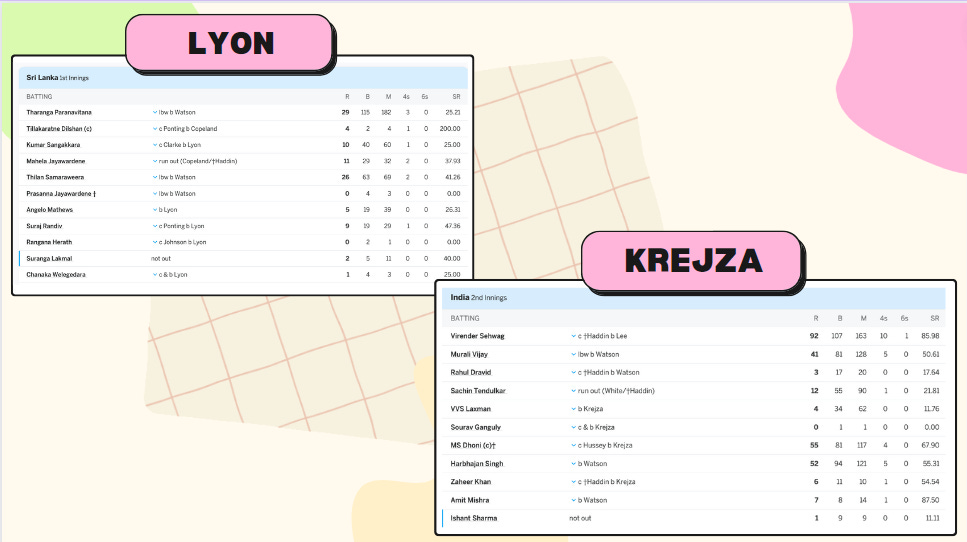Click 6s column header in Sri Lanka table
This screenshot has width=967, height=542.
(x=424, y=97)
